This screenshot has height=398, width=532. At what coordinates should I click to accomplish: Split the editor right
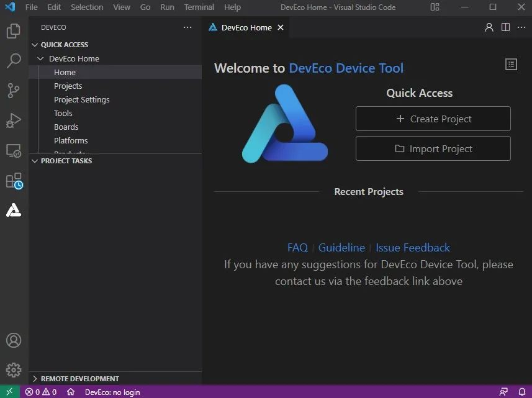point(505,27)
